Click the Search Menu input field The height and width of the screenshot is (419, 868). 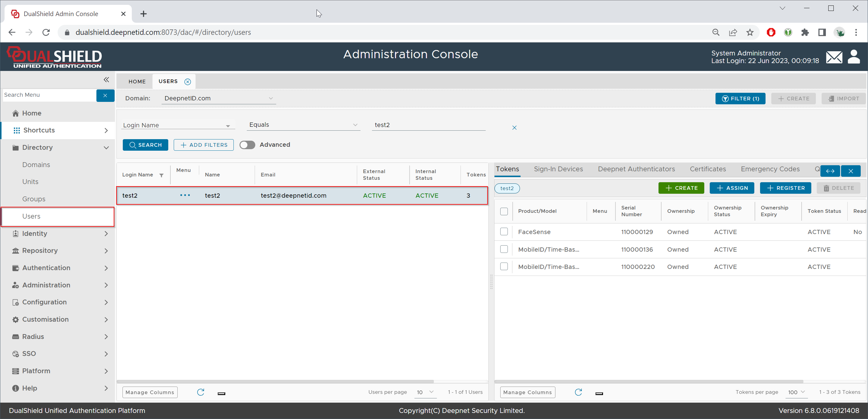point(49,95)
